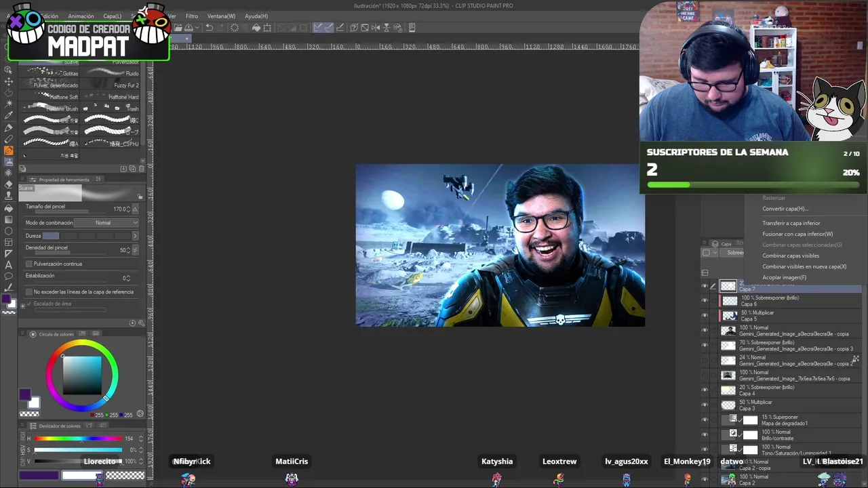Image resolution: width=868 pixels, height=488 pixels.
Task: Toggle No exceder las líneas de referencia checkbox
Action: click(x=29, y=291)
